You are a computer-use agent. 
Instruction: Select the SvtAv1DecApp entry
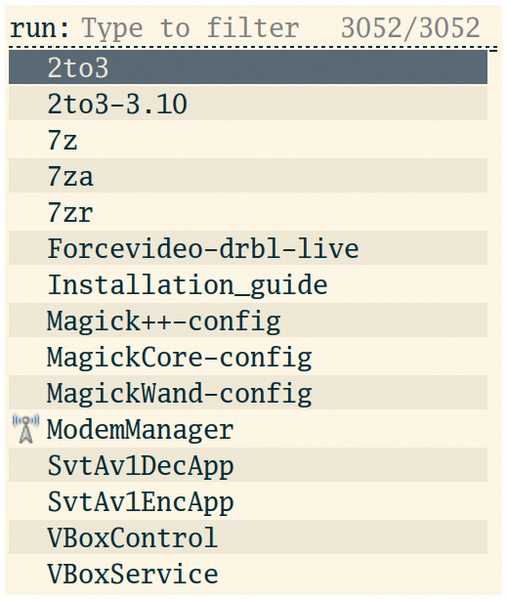(x=248, y=465)
